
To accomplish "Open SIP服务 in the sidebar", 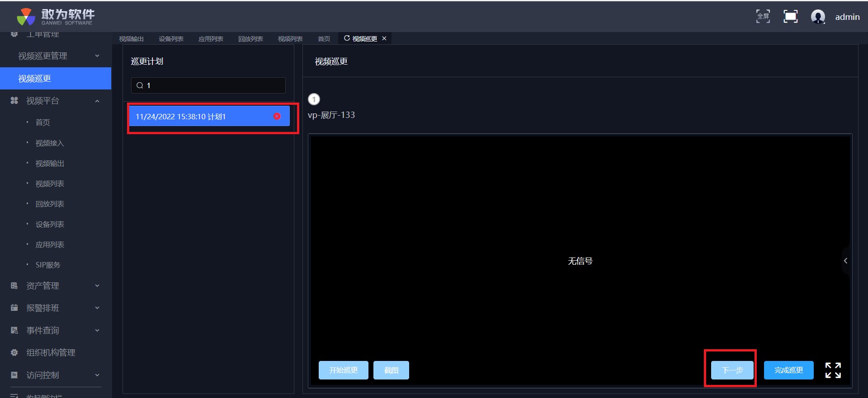I will 48,265.
